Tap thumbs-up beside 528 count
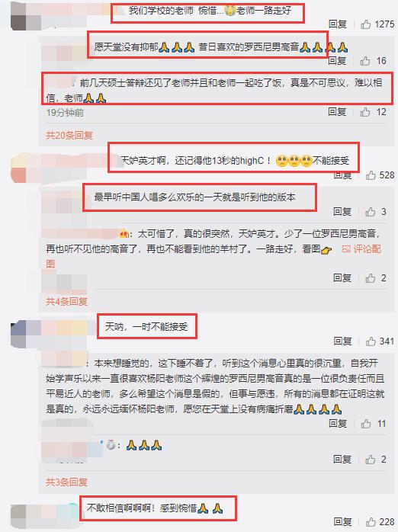Screen dimensions: 398x532 click(371, 175)
